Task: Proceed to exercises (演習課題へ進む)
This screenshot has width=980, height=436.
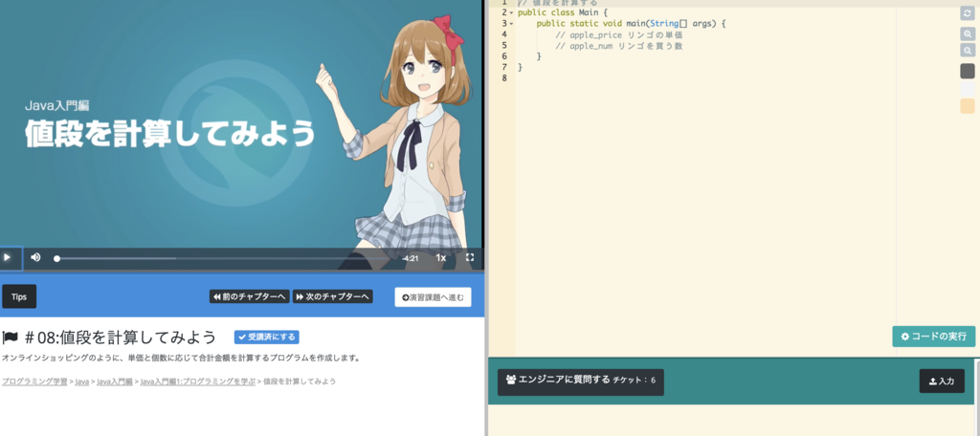Action: coord(434,297)
